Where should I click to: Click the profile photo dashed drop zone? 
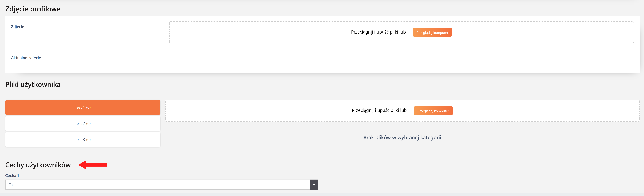[250, 33]
